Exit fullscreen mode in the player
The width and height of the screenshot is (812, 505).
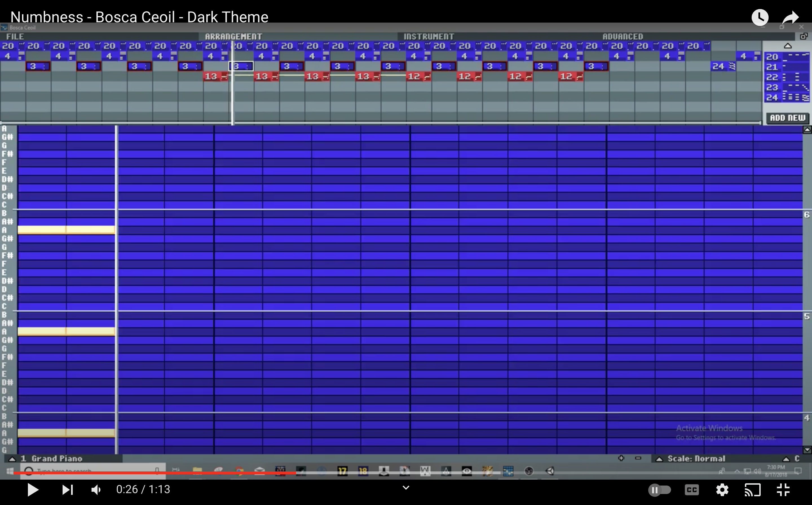pyautogui.click(x=783, y=490)
